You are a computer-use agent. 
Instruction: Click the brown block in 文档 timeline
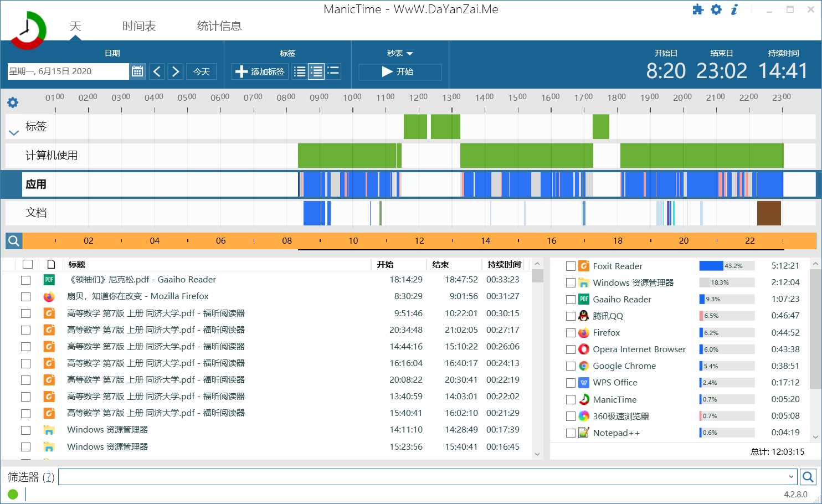pos(769,213)
